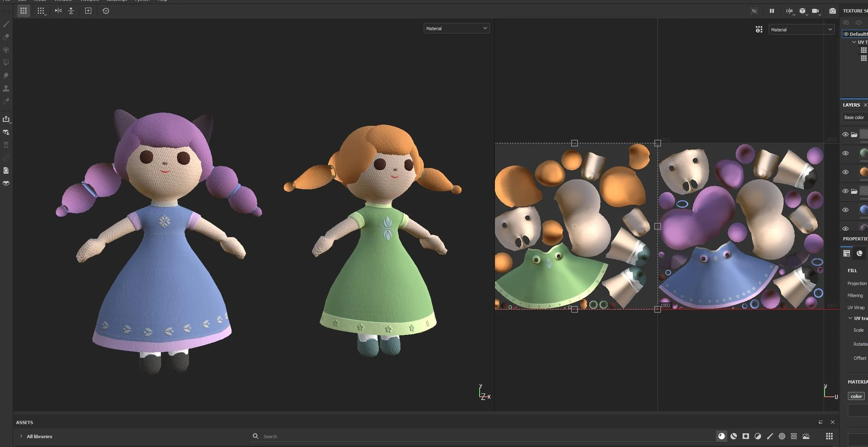Filter assets by environment maps icon
This screenshot has height=447, width=868.
point(806,436)
